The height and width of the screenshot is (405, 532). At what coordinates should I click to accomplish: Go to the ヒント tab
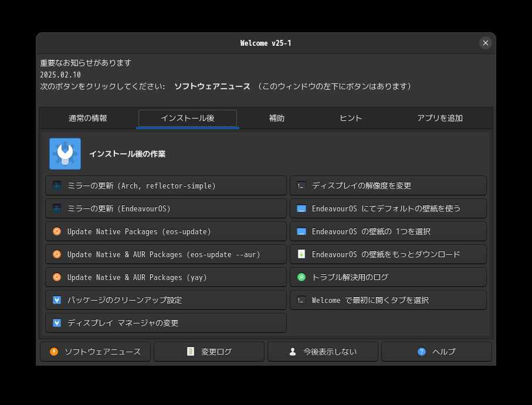(351, 118)
